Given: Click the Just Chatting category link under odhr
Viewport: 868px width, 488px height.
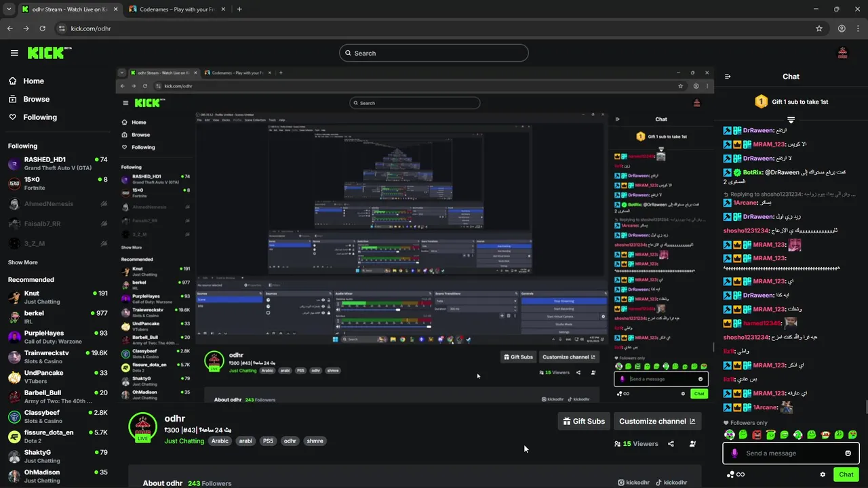Looking at the screenshot, I should (184, 441).
